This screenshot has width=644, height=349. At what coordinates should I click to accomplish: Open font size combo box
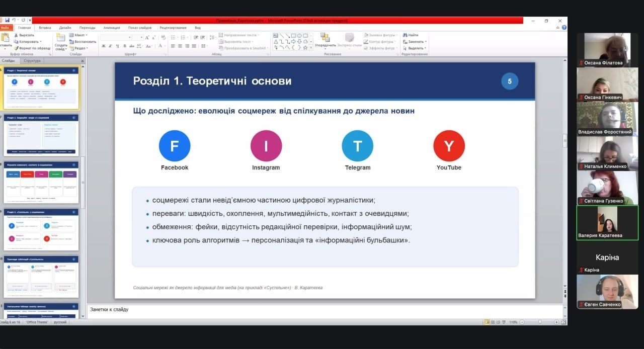(x=138, y=37)
